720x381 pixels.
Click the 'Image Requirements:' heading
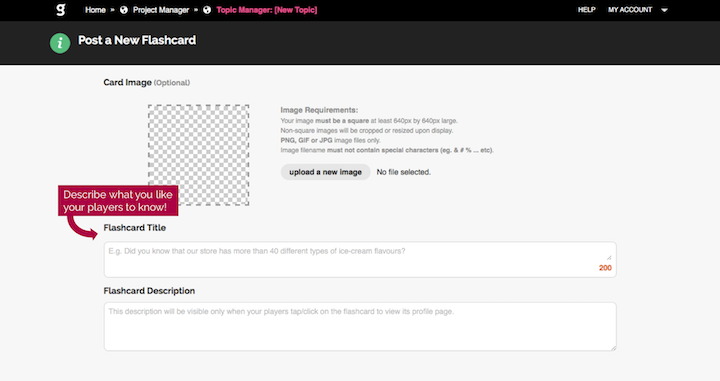coord(319,110)
